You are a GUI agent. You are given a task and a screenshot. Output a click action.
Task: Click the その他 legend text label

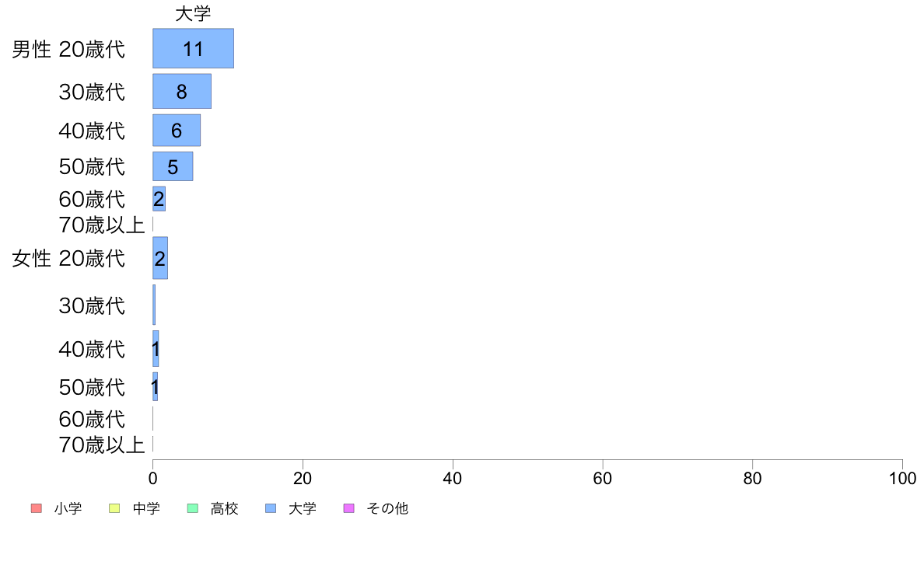coord(387,508)
